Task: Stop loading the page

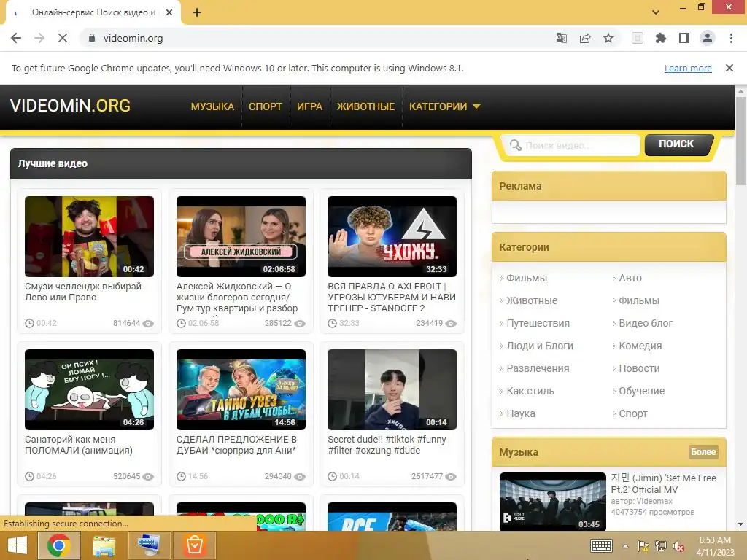Action: point(63,38)
